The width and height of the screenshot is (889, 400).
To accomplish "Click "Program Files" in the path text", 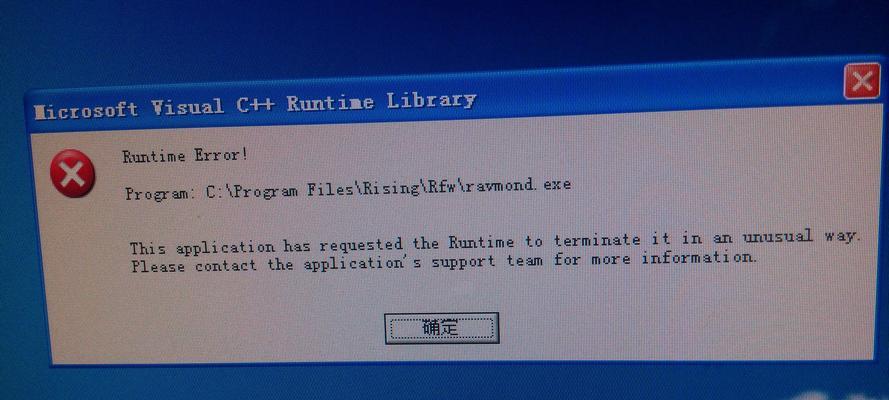I will pos(294,190).
